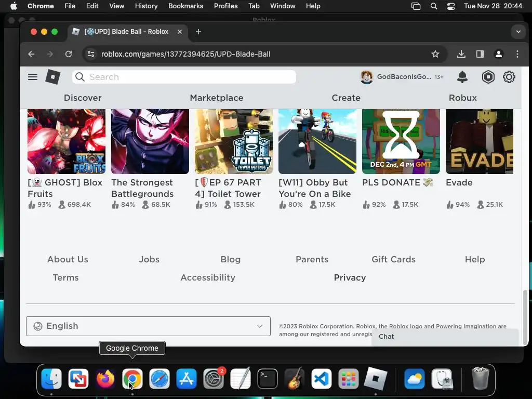The image size is (532, 399).
Task: Reload the current page
Action: click(69, 54)
